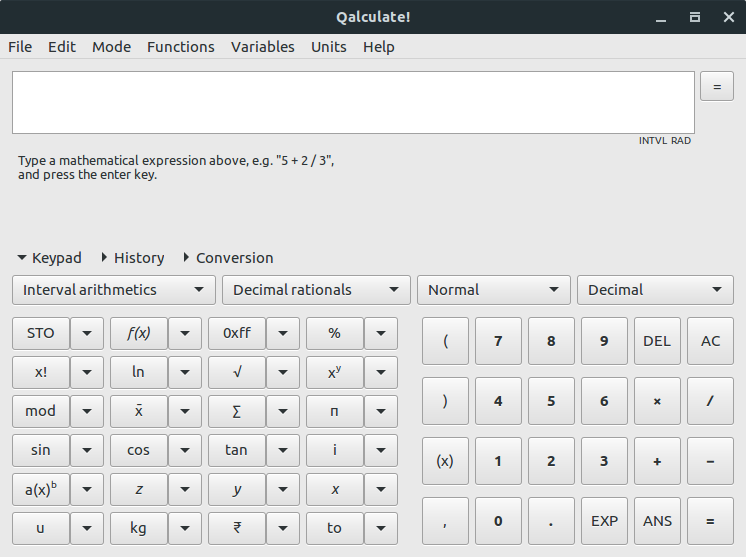Open the Mode menu

point(111,47)
